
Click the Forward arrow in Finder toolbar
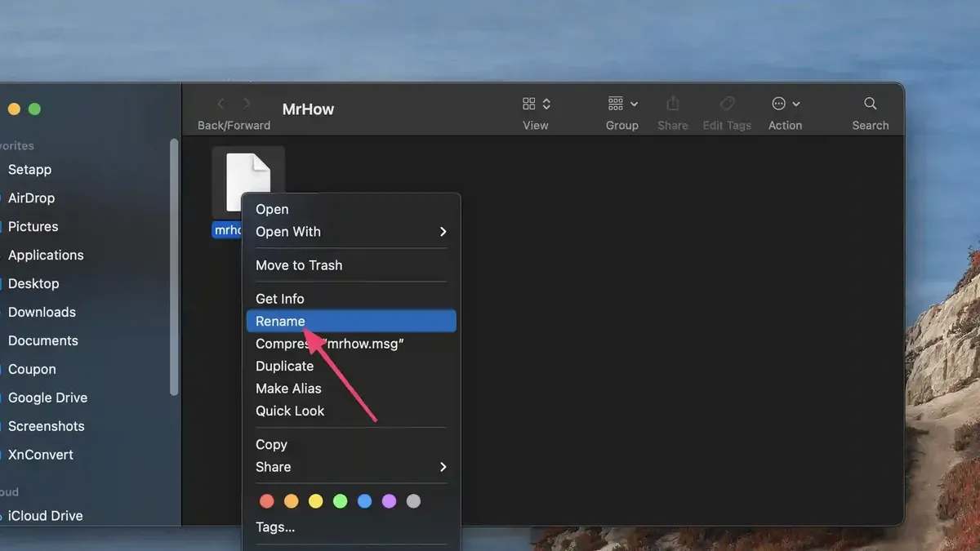click(247, 104)
